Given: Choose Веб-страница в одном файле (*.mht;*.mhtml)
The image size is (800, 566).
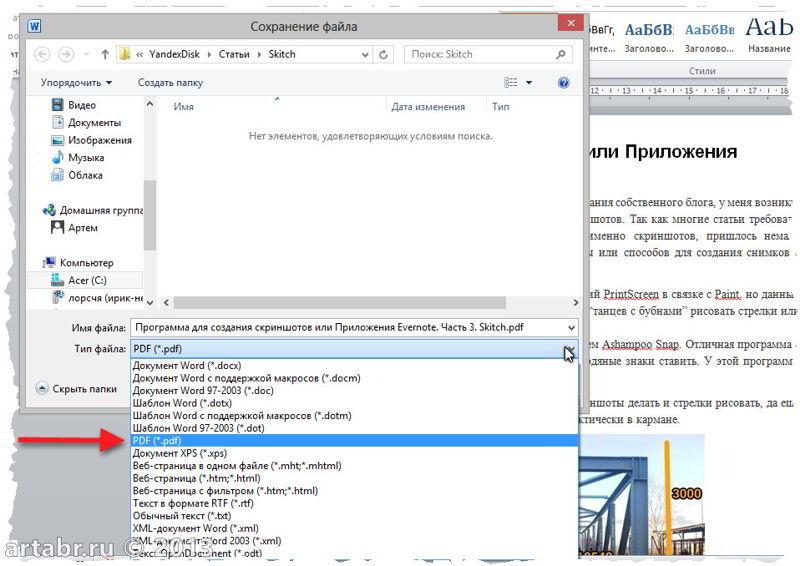Looking at the screenshot, I should pos(354,465).
